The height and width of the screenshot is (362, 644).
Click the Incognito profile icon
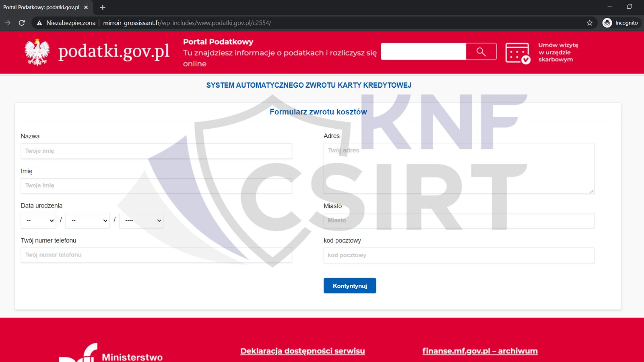(x=607, y=23)
